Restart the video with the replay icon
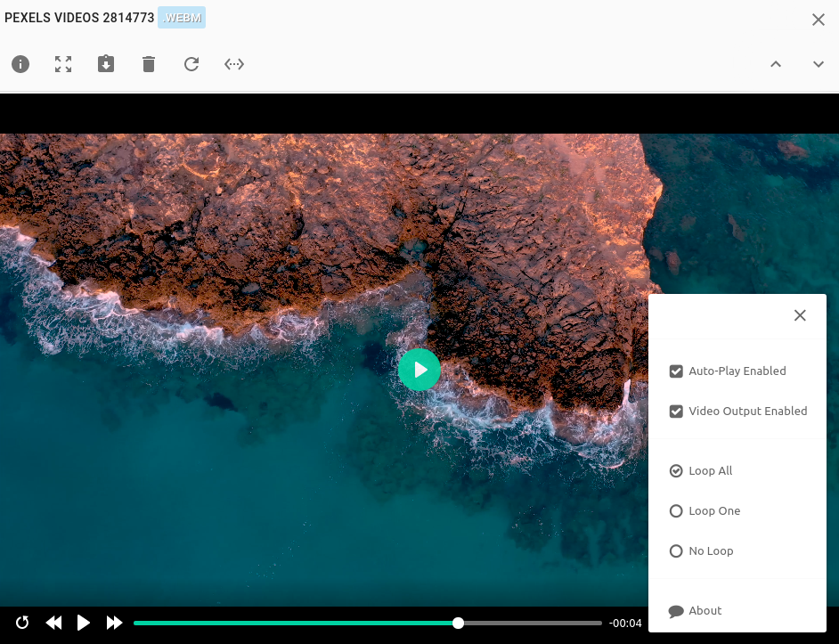The width and height of the screenshot is (839, 644). [x=22, y=623]
